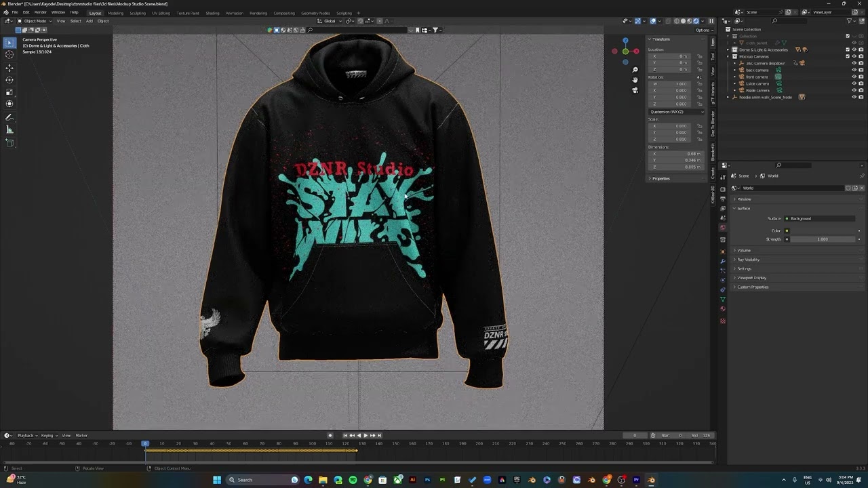
Task: Open the Scene properties tab
Action: (x=723, y=218)
